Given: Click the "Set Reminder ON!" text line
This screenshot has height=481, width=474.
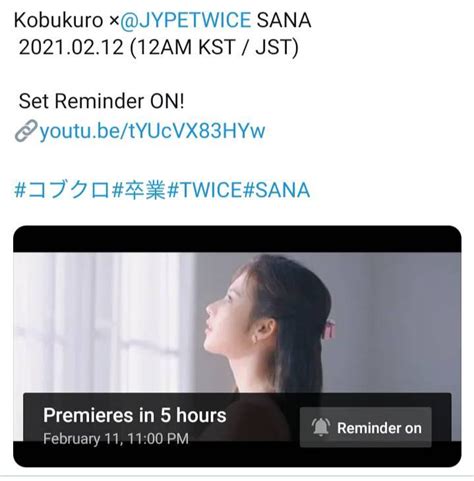Looking at the screenshot, I should click(101, 101).
